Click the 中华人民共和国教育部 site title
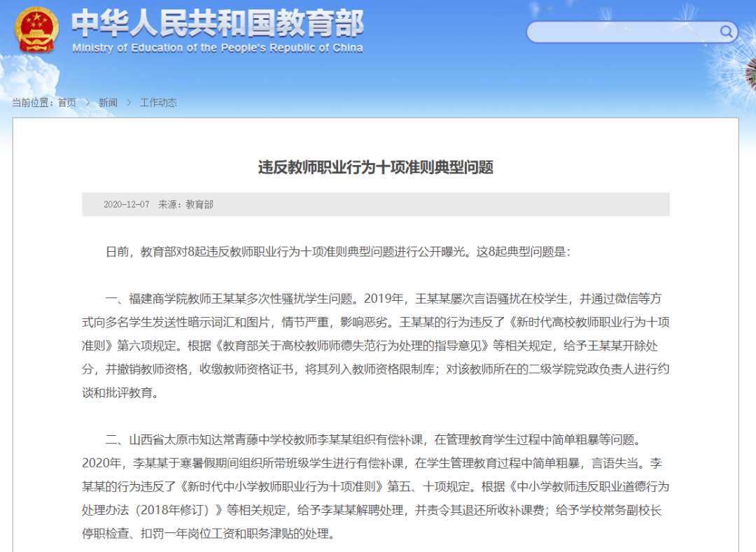 tap(217, 24)
